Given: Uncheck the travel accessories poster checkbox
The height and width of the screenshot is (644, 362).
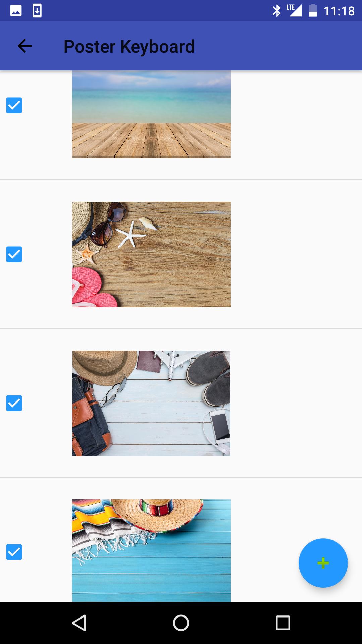Looking at the screenshot, I should [x=14, y=403].
